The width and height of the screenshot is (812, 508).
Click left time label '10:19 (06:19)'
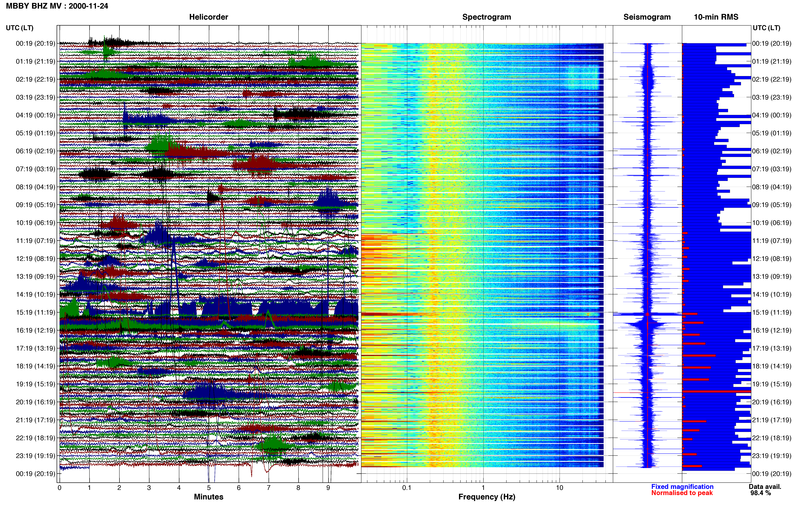[36, 222]
